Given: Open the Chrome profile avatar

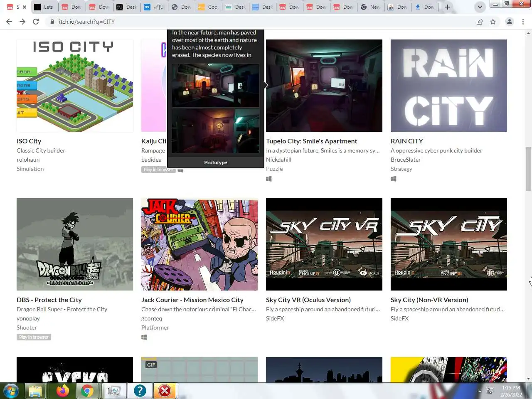Looking at the screenshot, I should tap(509, 22).
